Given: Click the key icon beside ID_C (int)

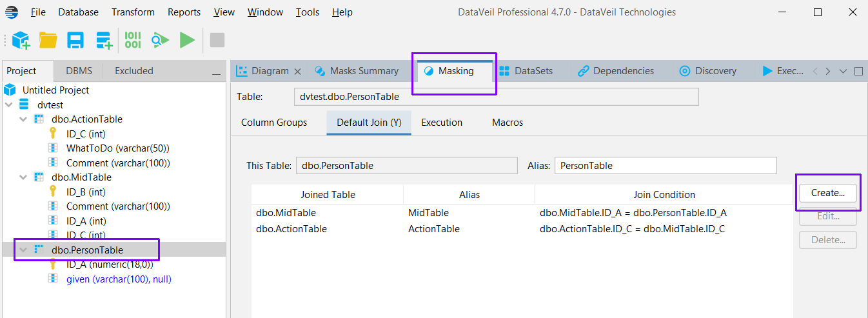Looking at the screenshot, I should (53, 134).
